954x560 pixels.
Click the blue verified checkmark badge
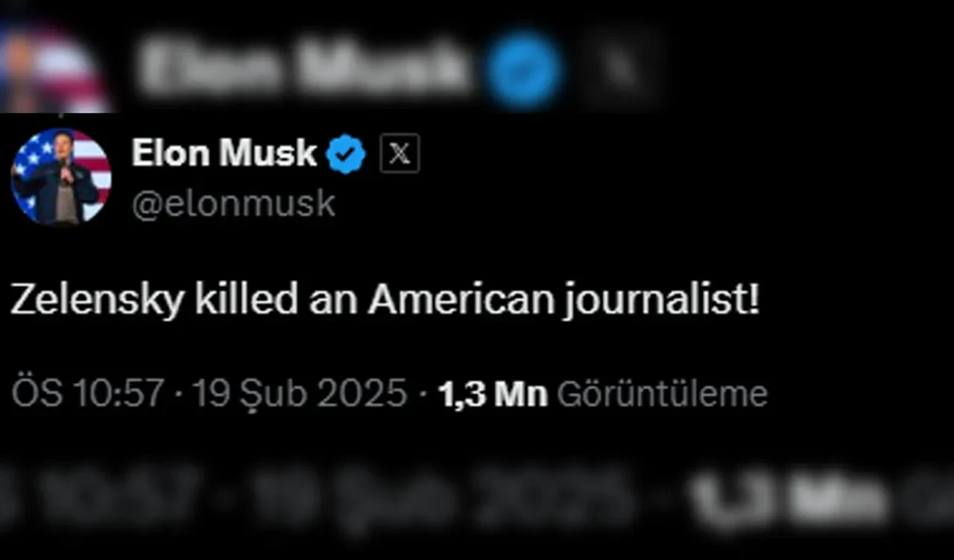pos(344,153)
